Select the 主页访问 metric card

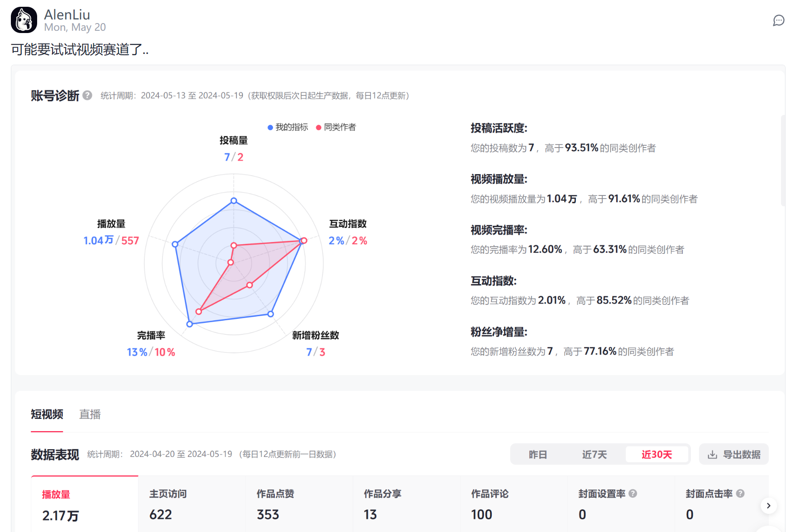point(192,504)
